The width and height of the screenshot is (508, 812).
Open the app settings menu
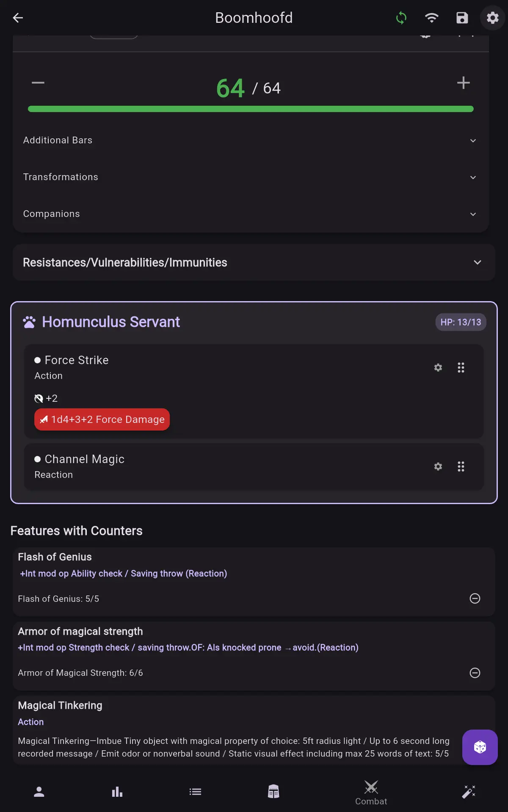(492, 18)
